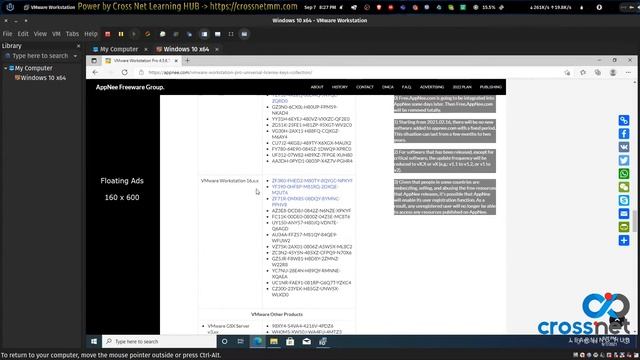The height and width of the screenshot is (360, 640).
Task: Click the red power off VM toolbar icon
Action: pos(108,34)
